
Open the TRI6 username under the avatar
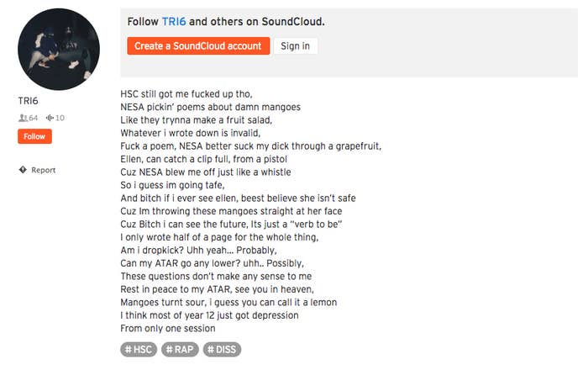(28, 101)
